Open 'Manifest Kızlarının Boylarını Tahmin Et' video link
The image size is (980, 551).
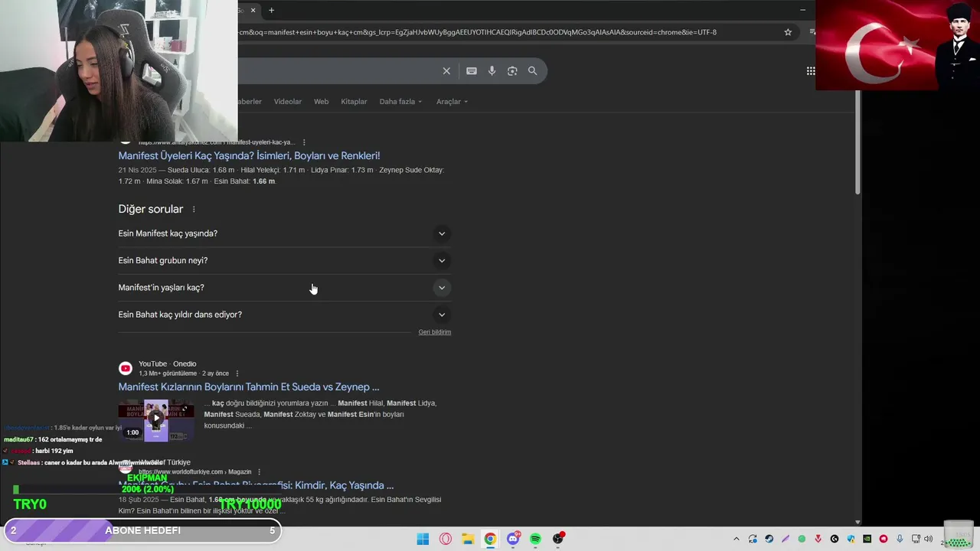tap(249, 387)
